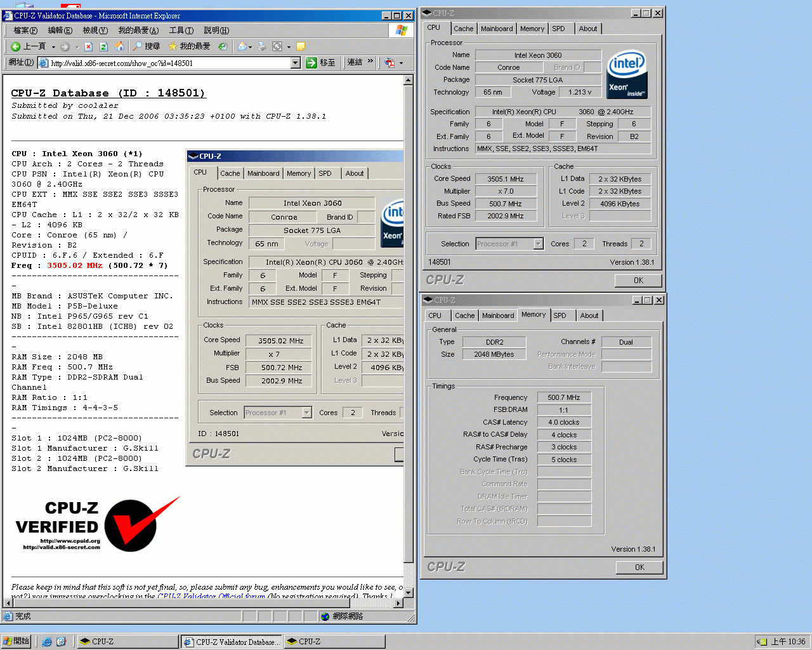Viewport: 812px width, 650px height.
Task: Click the Memory Type value DDR2
Action: tap(494, 342)
